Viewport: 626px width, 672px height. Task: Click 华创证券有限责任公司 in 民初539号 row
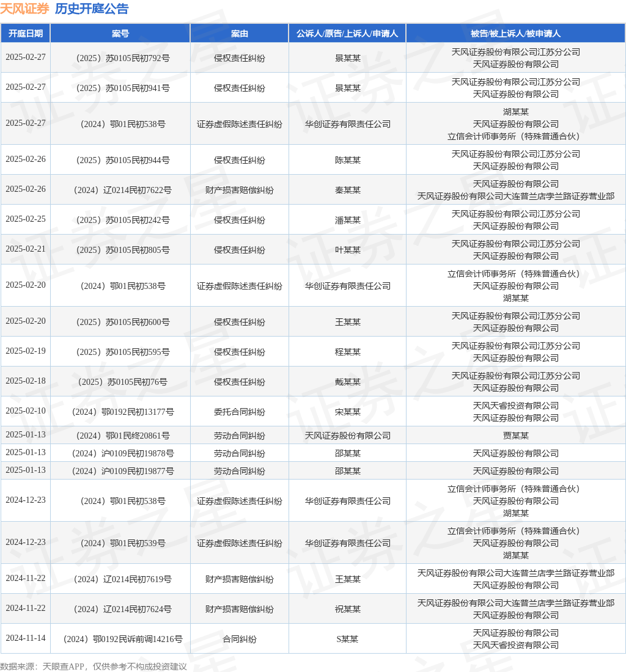pyautogui.click(x=347, y=543)
